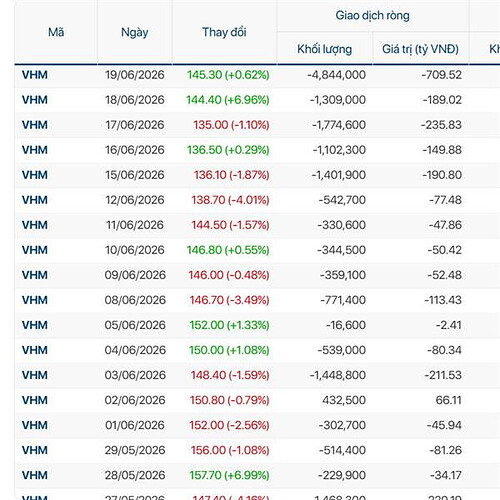Open the VHM link for 19/06/2026
Image resolution: width=500 pixels, height=500 pixels.
click(x=35, y=75)
